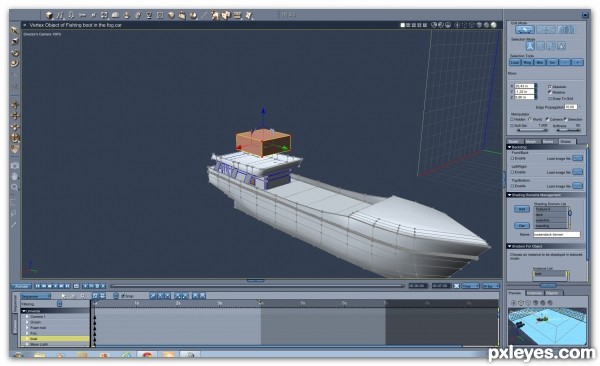Select the Absolute radio option
600x366 pixels.
point(550,87)
